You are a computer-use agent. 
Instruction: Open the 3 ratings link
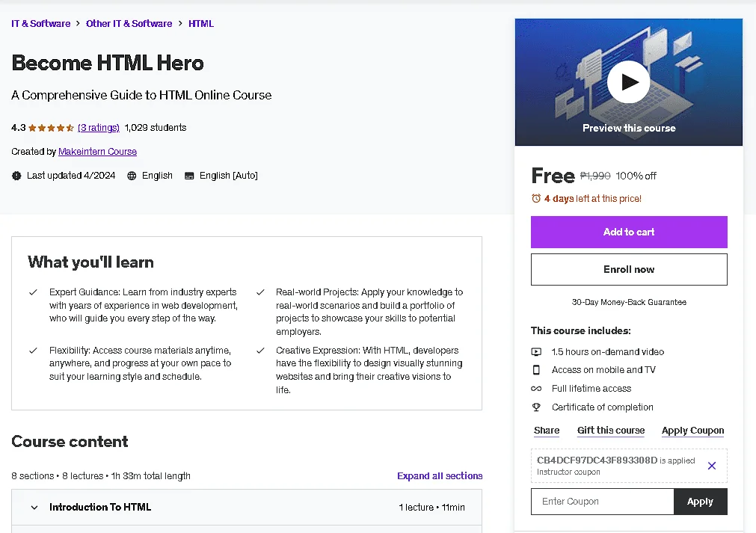(99, 128)
